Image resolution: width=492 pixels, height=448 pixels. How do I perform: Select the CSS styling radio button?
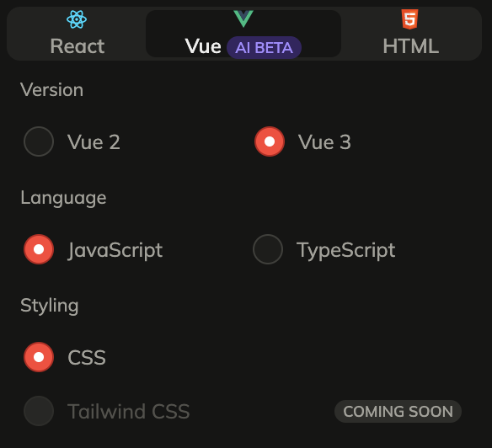39,357
